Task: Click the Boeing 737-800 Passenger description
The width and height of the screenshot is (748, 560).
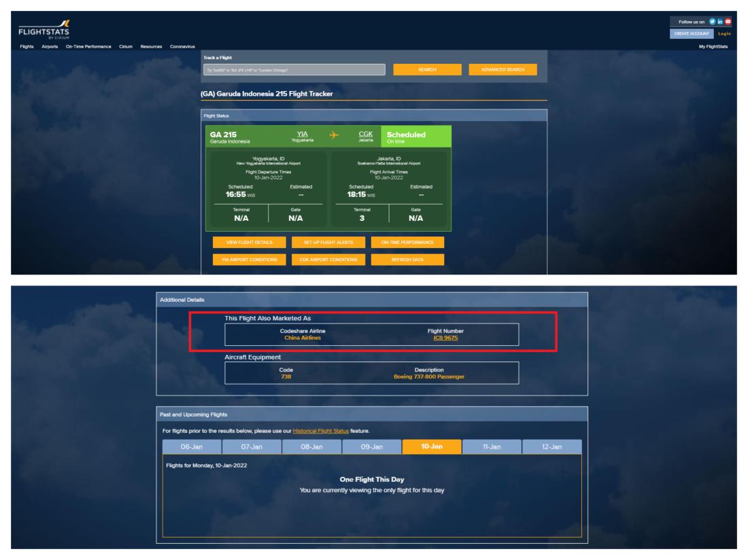Action: coord(429,377)
